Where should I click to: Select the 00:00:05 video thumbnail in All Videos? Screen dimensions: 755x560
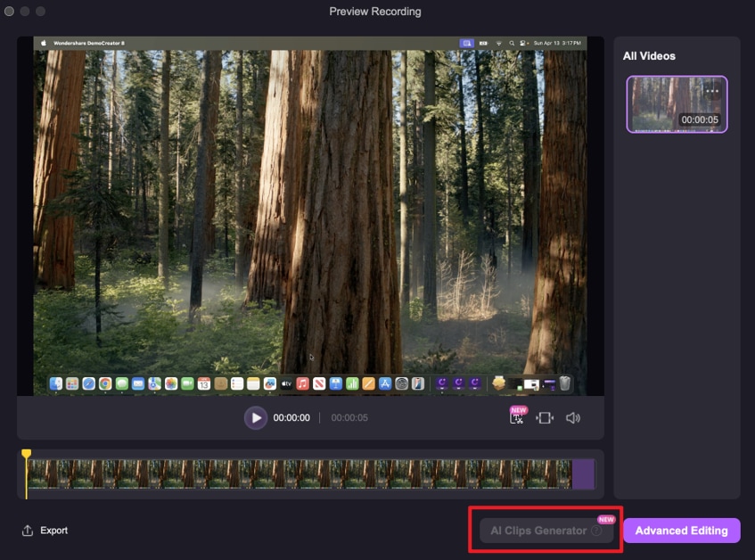coord(677,104)
